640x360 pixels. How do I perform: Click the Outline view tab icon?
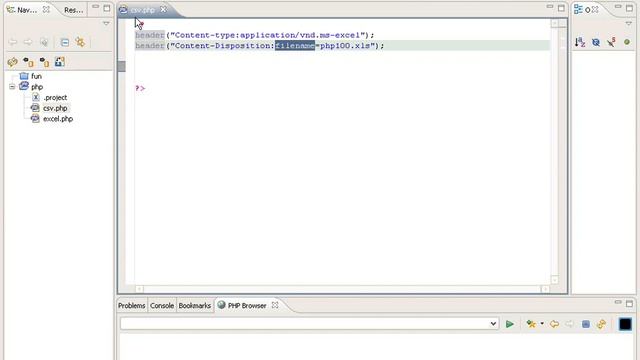pyautogui.click(x=578, y=9)
